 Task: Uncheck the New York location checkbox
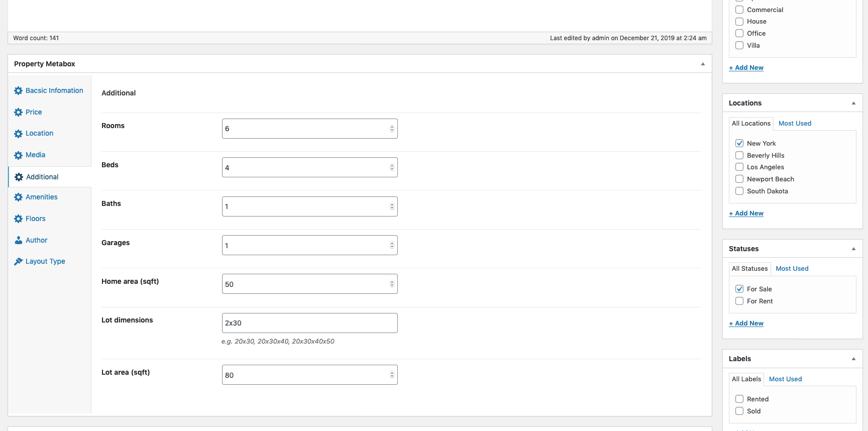pos(739,143)
